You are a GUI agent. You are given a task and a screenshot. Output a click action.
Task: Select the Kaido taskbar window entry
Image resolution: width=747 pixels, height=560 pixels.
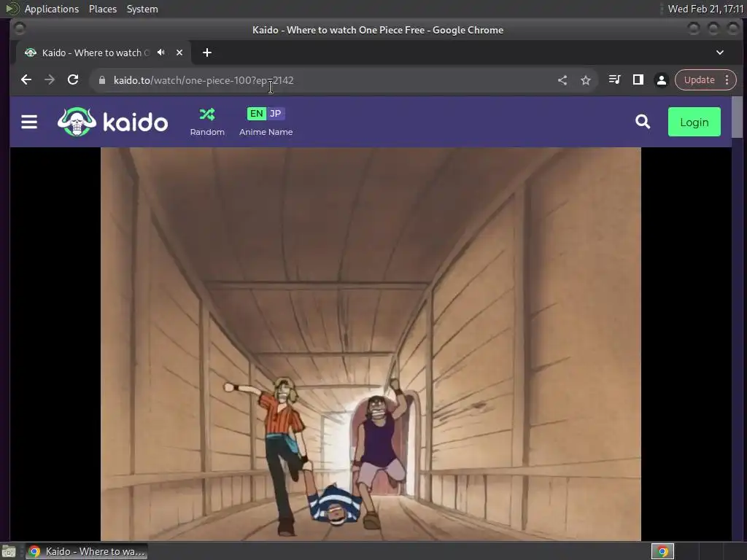point(87,551)
